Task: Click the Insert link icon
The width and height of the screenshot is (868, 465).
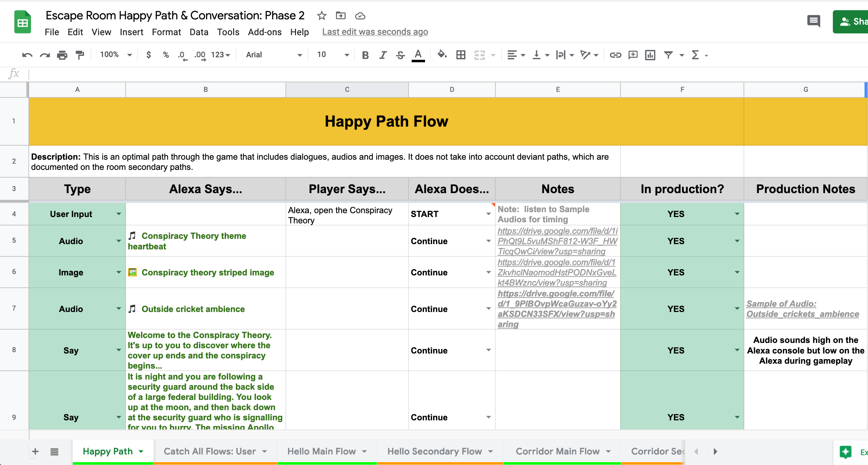Action: 615,55
